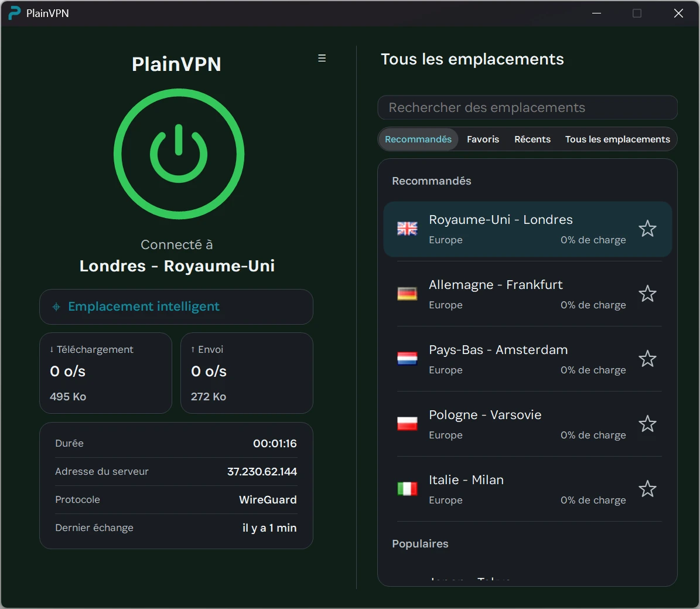Favorite Italie - Milan with star
The width and height of the screenshot is (700, 609).
pyautogui.click(x=647, y=489)
